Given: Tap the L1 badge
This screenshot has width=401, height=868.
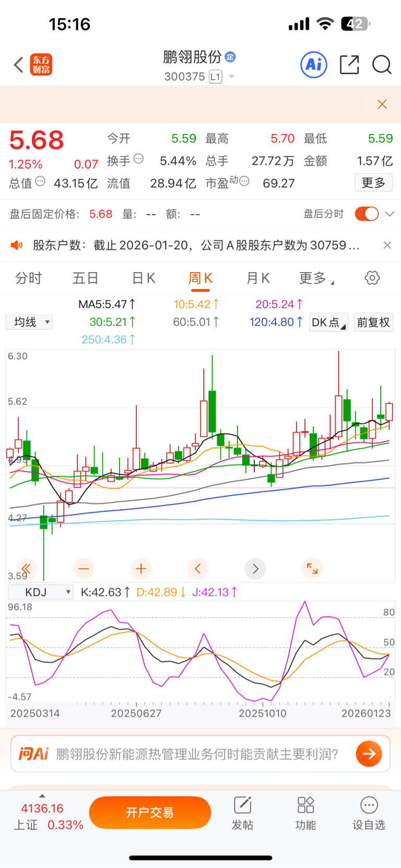Looking at the screenshot, I should click(x=216, y=77).
